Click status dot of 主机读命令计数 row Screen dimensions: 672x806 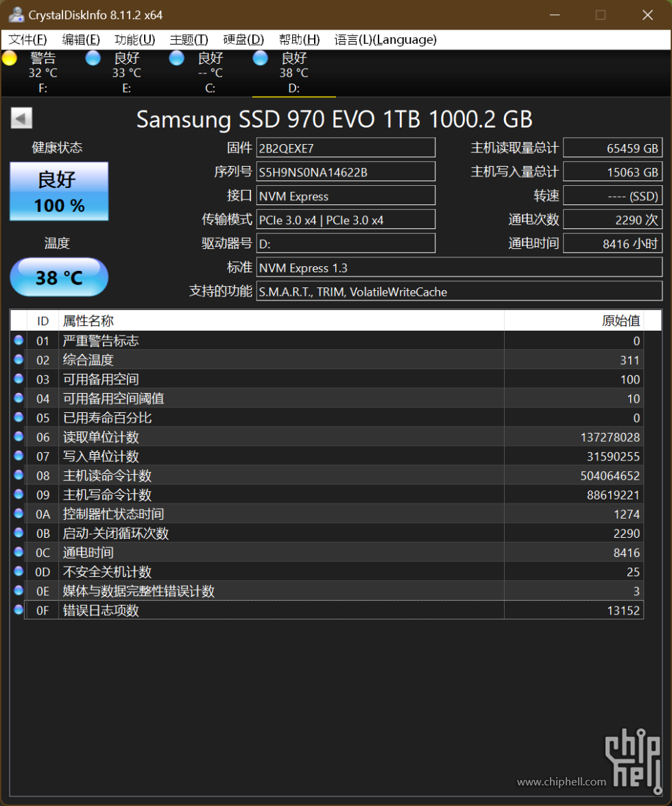19,475
